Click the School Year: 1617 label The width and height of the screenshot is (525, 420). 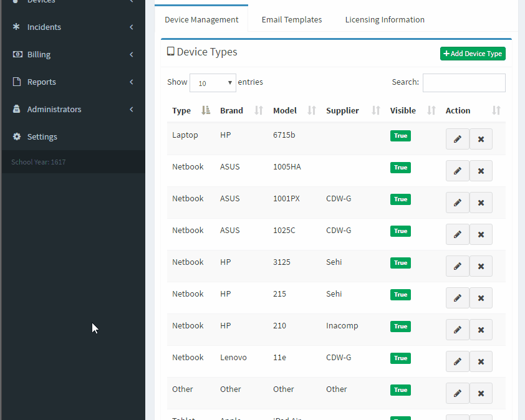coord(39,162)
